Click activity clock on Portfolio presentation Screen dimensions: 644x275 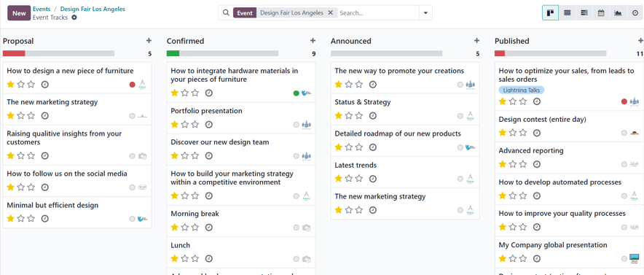click(208, 124)
